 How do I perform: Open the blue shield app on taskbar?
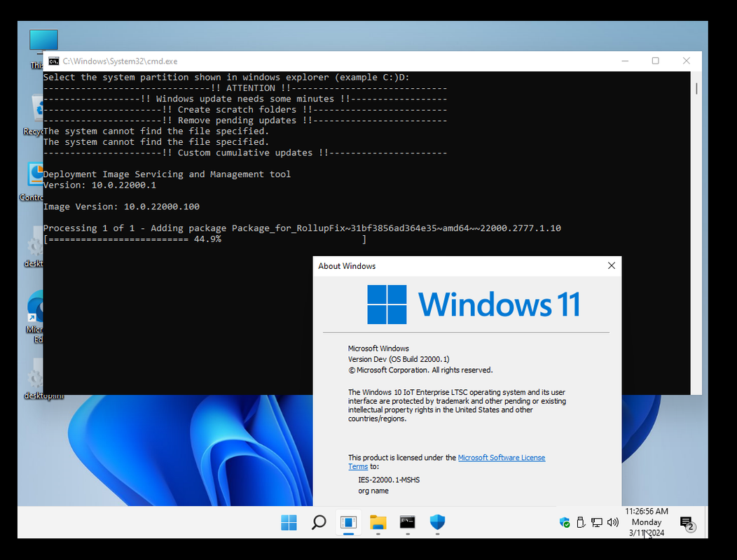coord(437,522)
